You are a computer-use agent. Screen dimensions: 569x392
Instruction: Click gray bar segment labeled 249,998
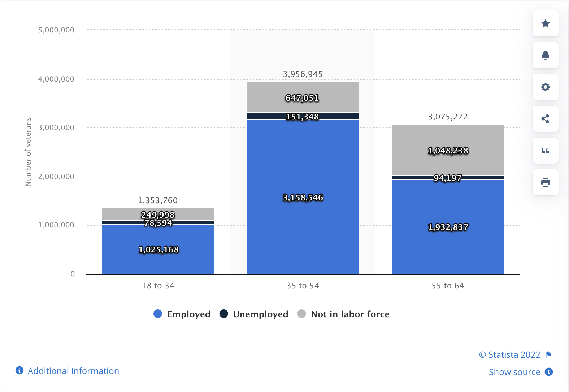(158, 214)
